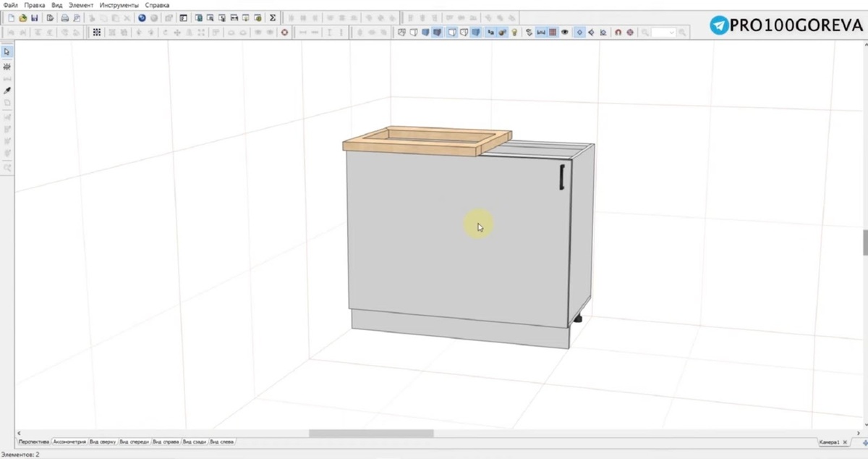Select the eyedropper tool in left sidebar
Viewport: 868px width, 459px height.
(7, 90)
